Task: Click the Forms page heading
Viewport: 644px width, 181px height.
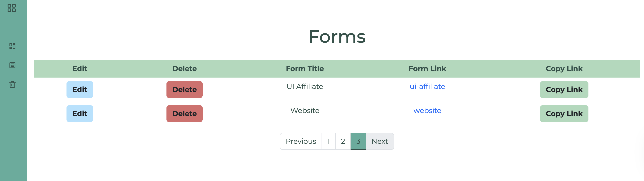Action: 337,37
